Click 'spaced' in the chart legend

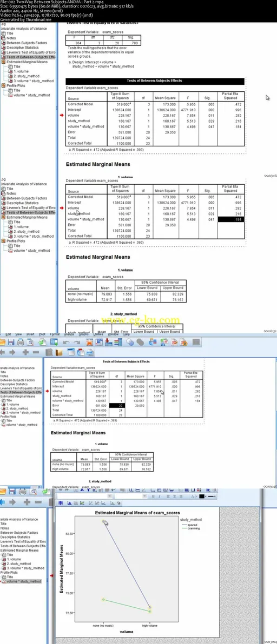click(x=193, y=525)
